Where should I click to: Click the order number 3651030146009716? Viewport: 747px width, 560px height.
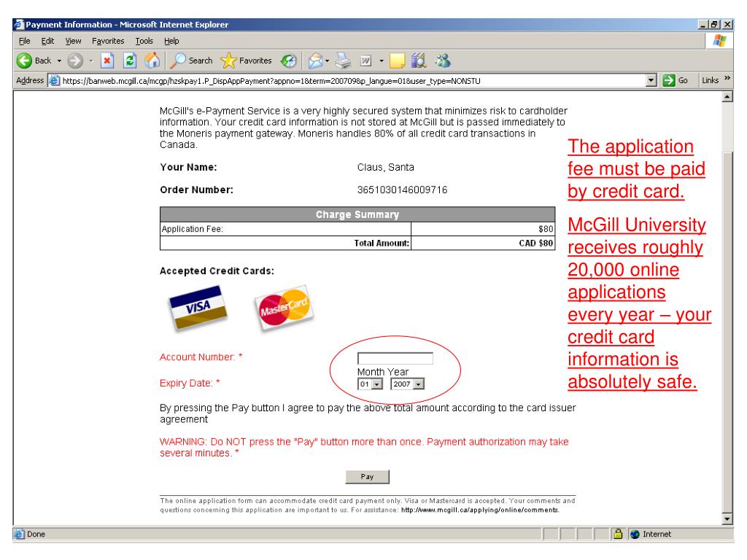tap(402, 190)
